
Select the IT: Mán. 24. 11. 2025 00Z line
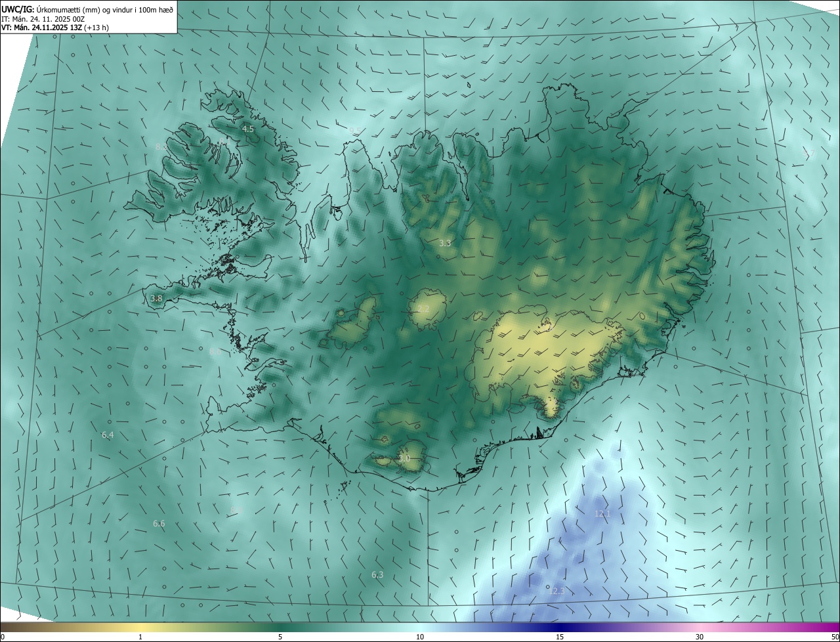(x=43, y=19)
